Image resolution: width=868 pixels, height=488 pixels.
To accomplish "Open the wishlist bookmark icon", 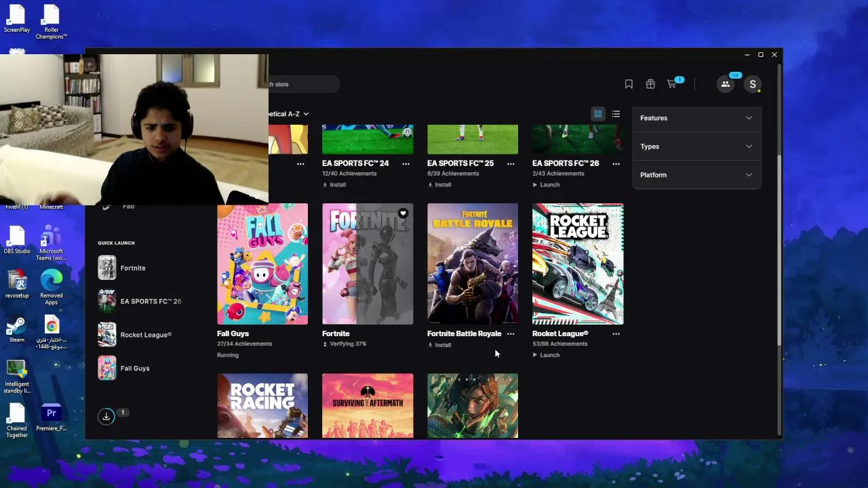I will (x=629, y=84).
